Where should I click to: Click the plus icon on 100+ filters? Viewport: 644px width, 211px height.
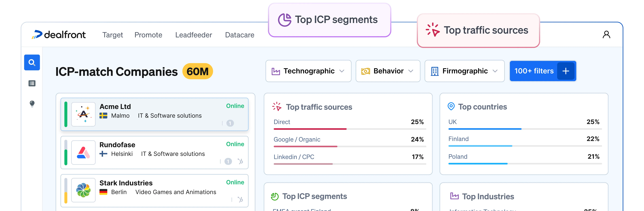566,71
